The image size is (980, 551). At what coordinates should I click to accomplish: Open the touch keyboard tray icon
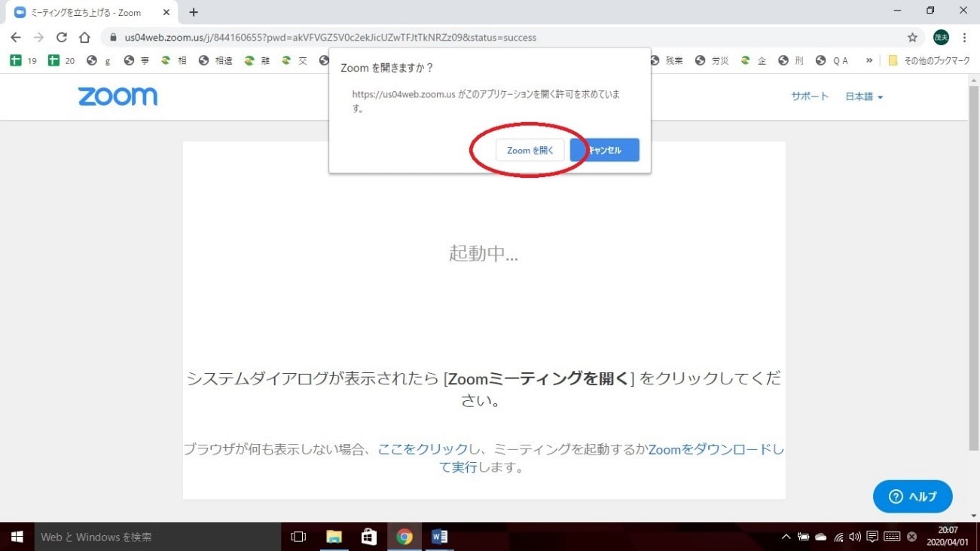893,537
